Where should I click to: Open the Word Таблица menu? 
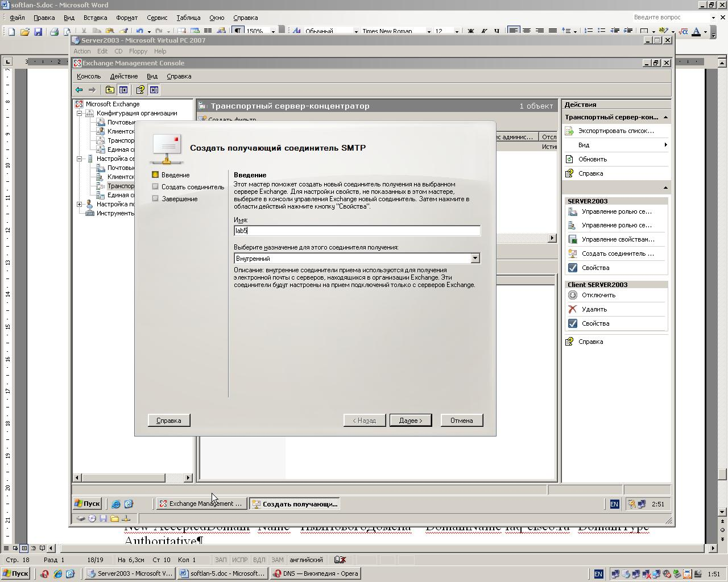pos(188,18)
